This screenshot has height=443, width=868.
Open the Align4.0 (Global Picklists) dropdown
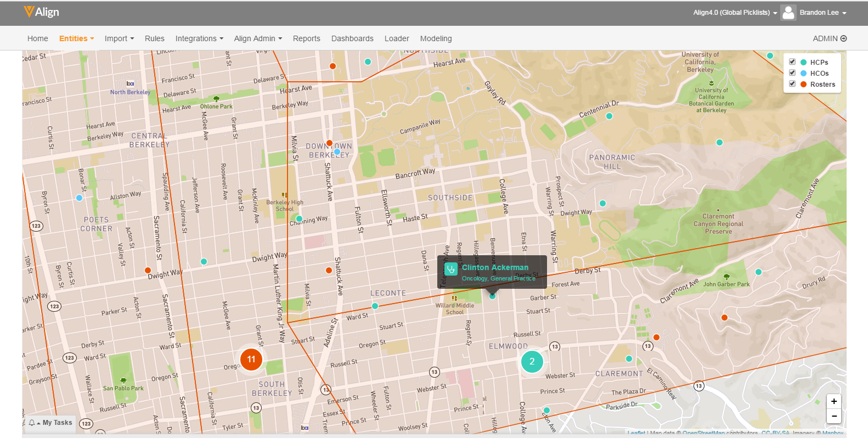pos(735,13)
